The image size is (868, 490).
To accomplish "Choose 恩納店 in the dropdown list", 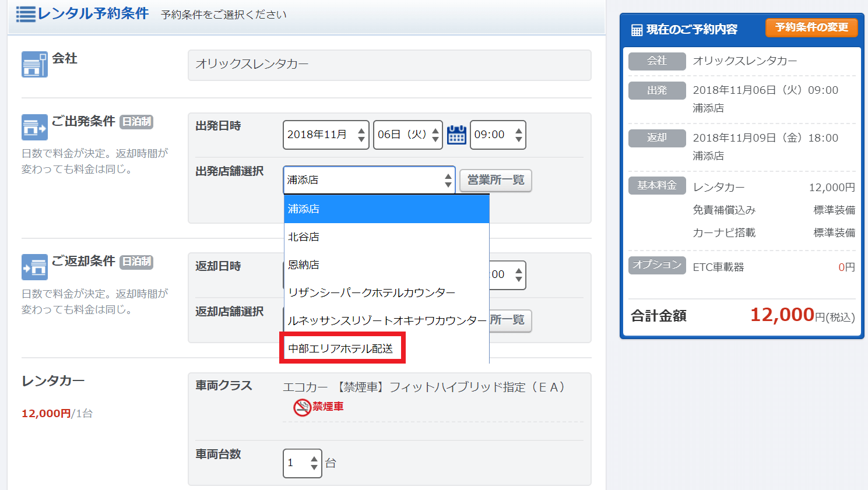I will (x=386, y=265).
